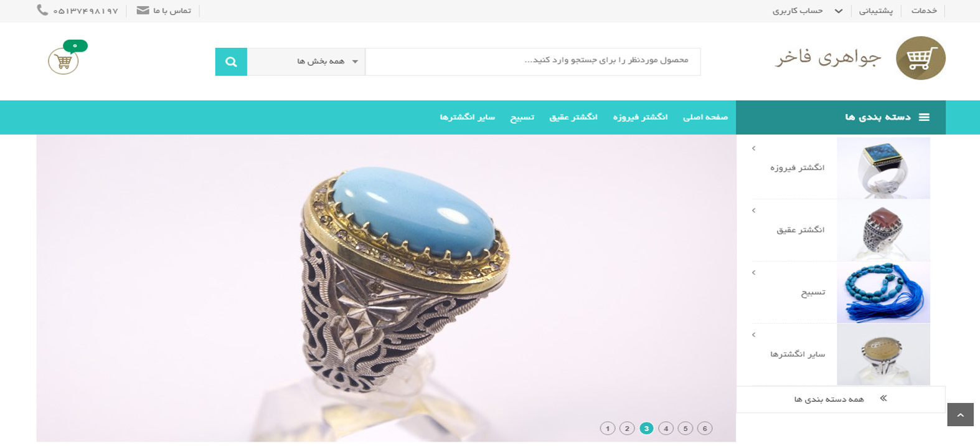Click the Fakher jewelry store cart logo
Image resolution: width=980 pixels, height=446 pixels.
tap(920, 59)
